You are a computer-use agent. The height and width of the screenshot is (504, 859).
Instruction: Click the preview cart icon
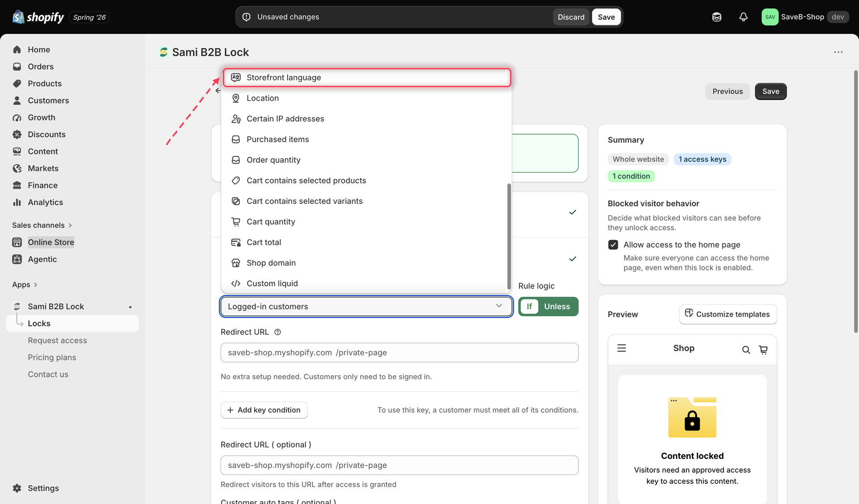pos(763,350)
